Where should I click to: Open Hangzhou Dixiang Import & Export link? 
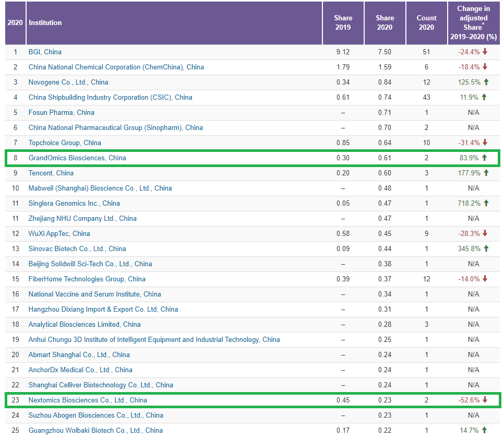point(103,309)
